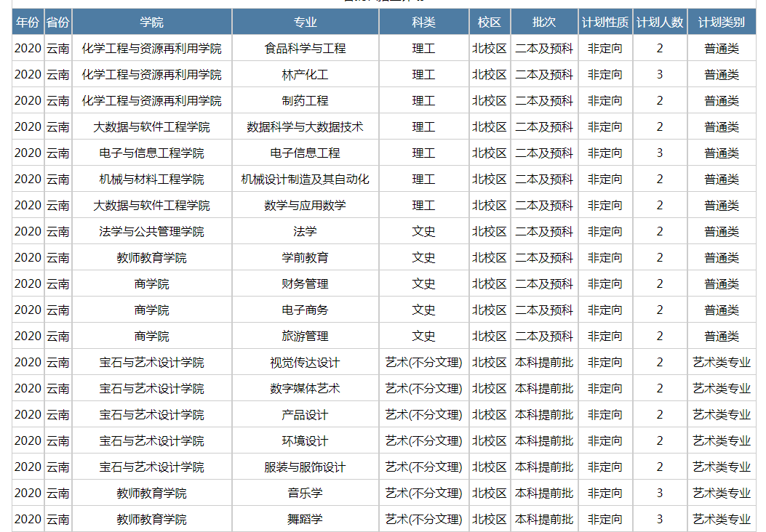Select the 视觉传达设计 major cell
This screenshot has height=532, width=766.
305,363
